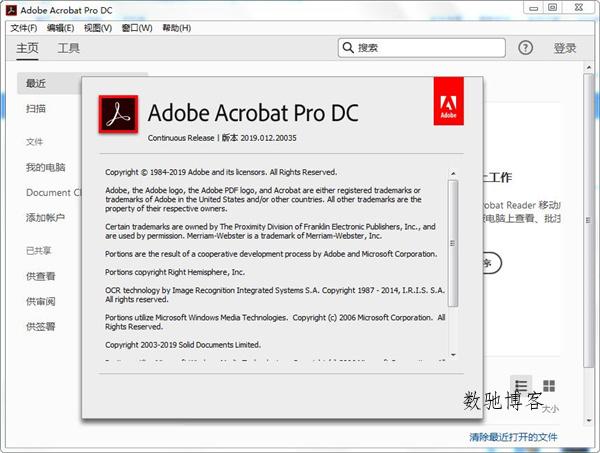Click the version text 2019.012.20035

pos(268,138)
